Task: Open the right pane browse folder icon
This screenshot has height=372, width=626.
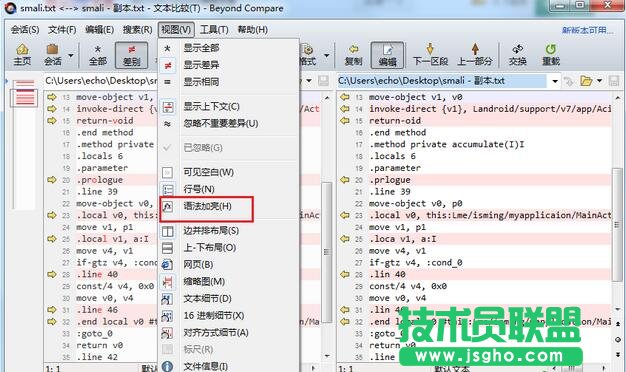Action: pyautogui.click(x=585, y=81)
